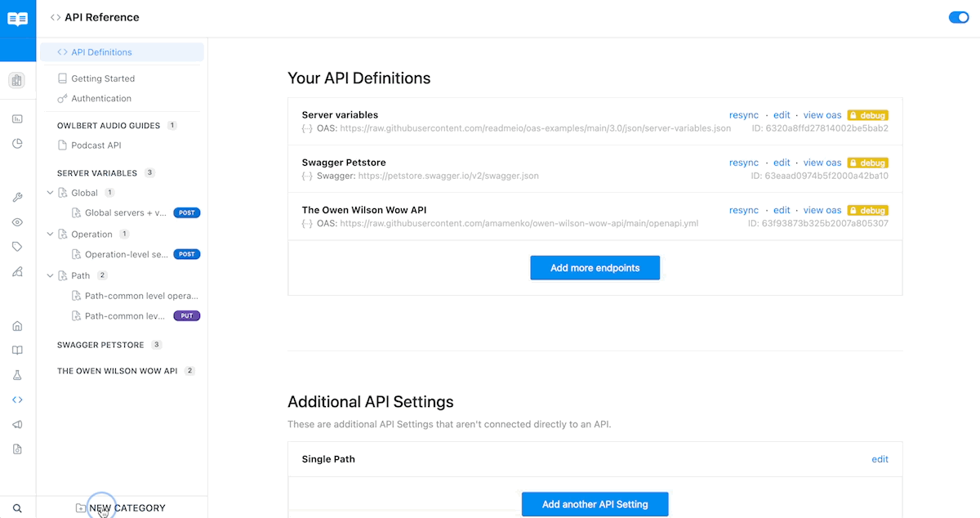Click the folder icon beside NEW CATEGORY
This screenshot has height=518, width=980.
tap(80, 508)
